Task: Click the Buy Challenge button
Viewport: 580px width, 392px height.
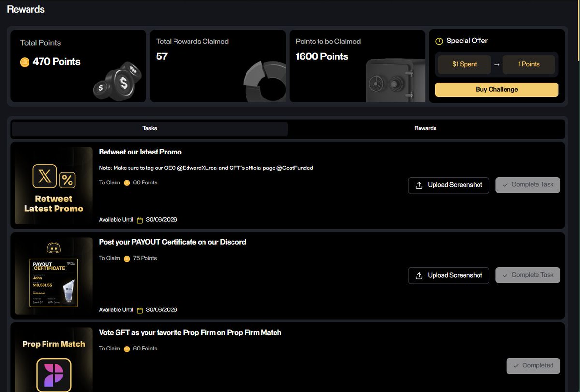Action: click(x=496, y=89)
